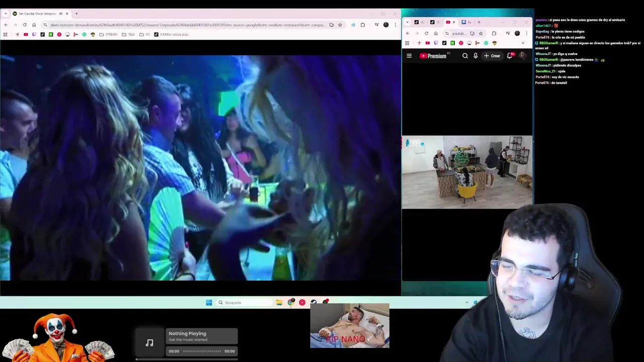Screen dimensions: 644x362
Task: Open tab search dropdown in YouTube window
Action: coord(408,22)
